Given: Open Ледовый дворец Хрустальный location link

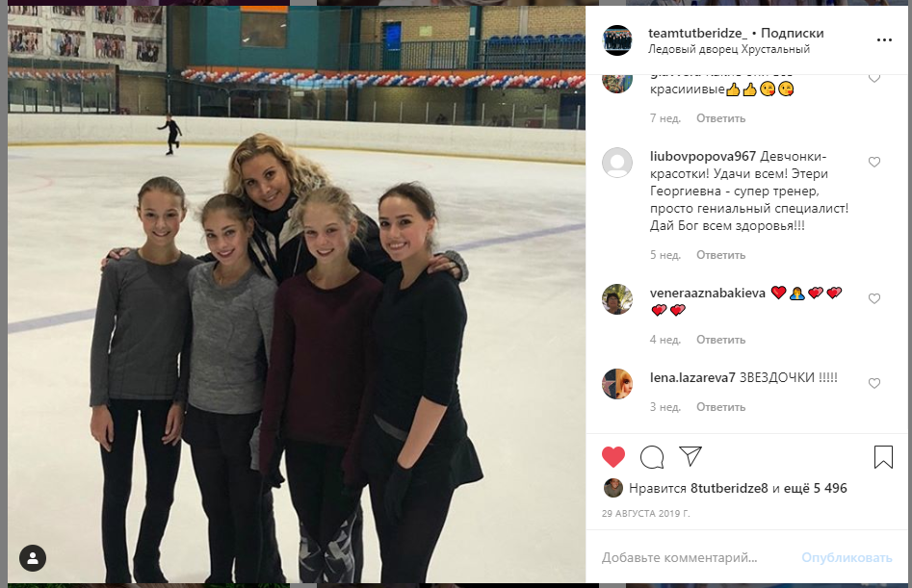Looking at the screenshot, I should pos(729,49).
